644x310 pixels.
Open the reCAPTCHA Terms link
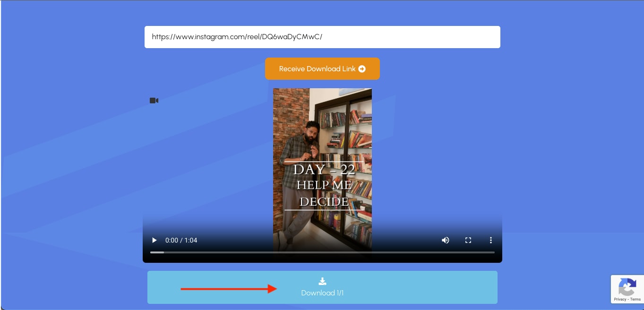pyautogui.click(x=635, y=299)
